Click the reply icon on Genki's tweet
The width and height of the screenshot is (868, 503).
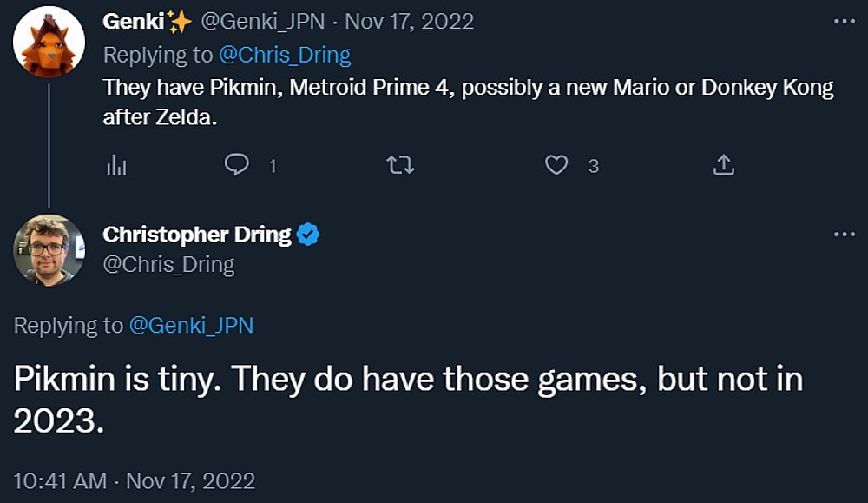pos(238,165)
